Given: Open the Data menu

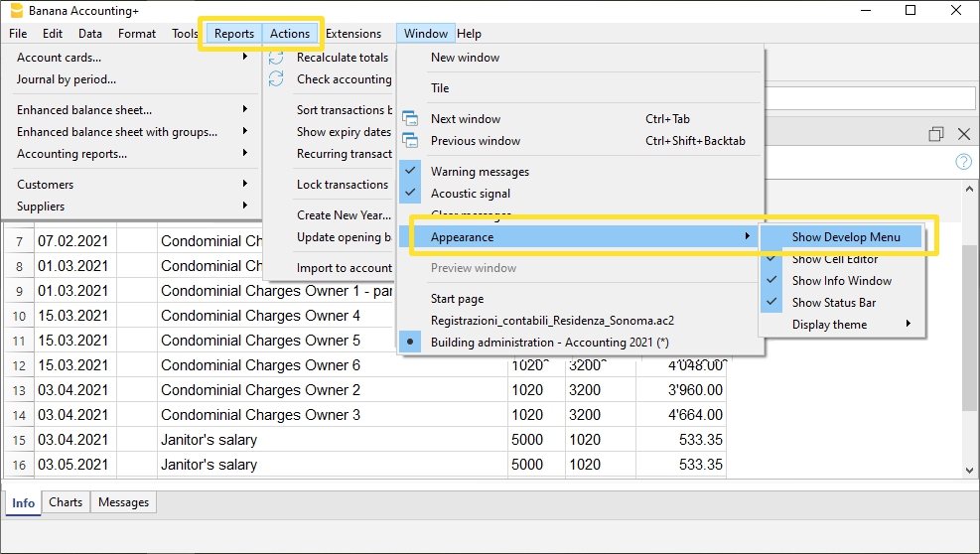Looking at the screenshot, I should point(90,34).
